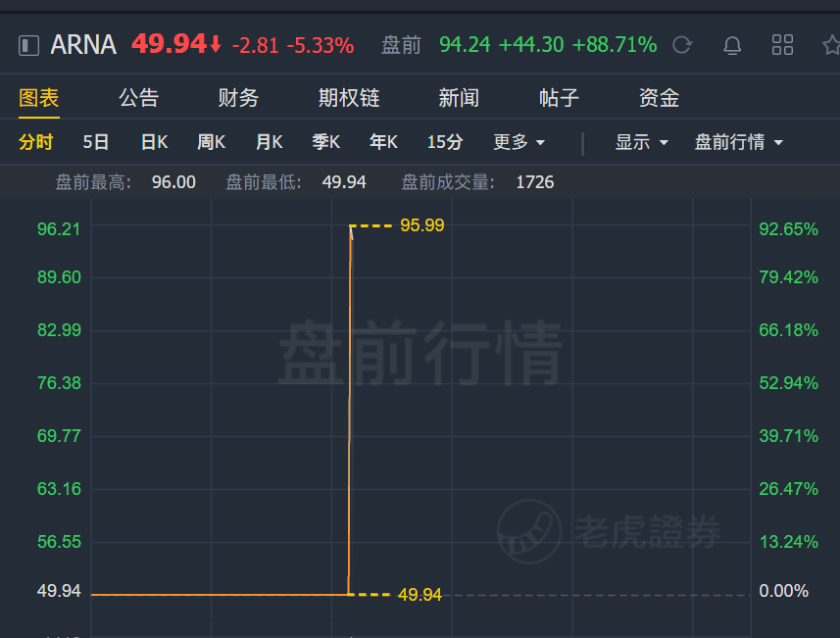Refresh the quote with the circular arrow icon
This screenshot has height=638, width=840.
coord(682,45)
